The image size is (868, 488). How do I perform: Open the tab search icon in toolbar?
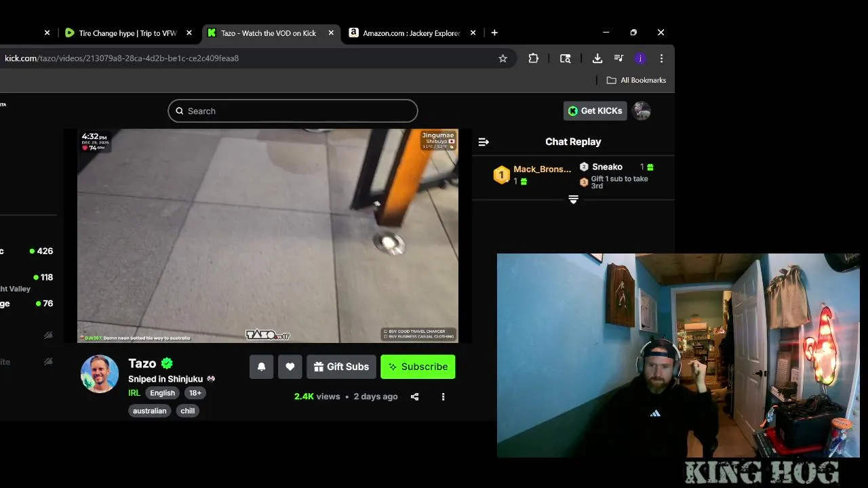tap(565, 58)
